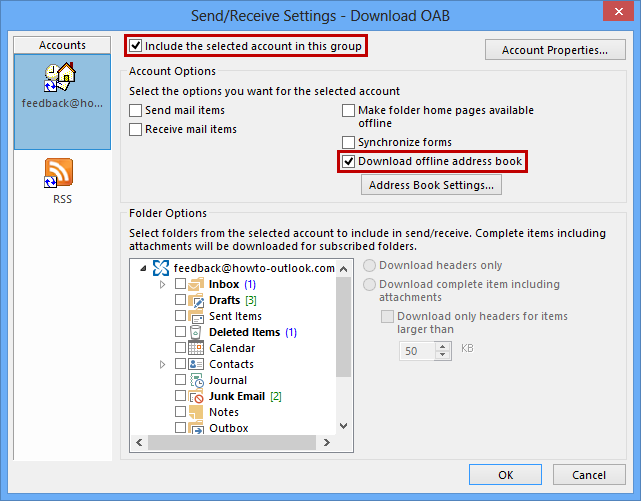Tick the Junk Email folder checkbox

point(180,396)
